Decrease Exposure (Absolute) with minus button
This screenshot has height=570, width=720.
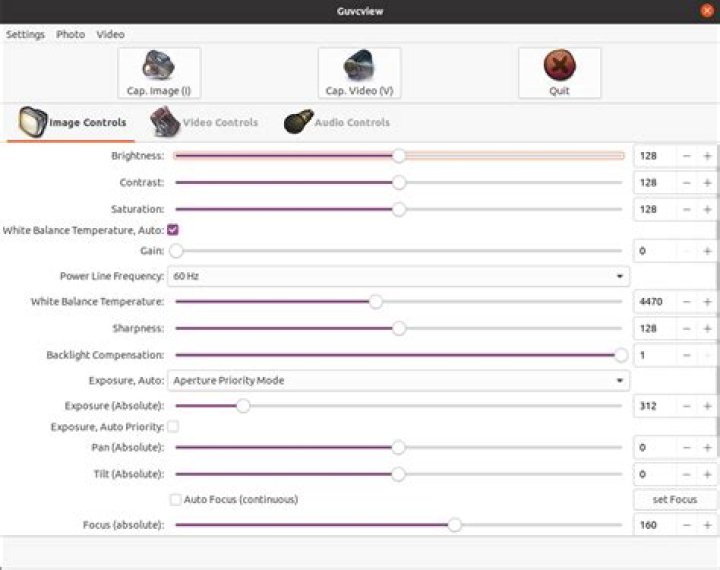click(686, 406)
